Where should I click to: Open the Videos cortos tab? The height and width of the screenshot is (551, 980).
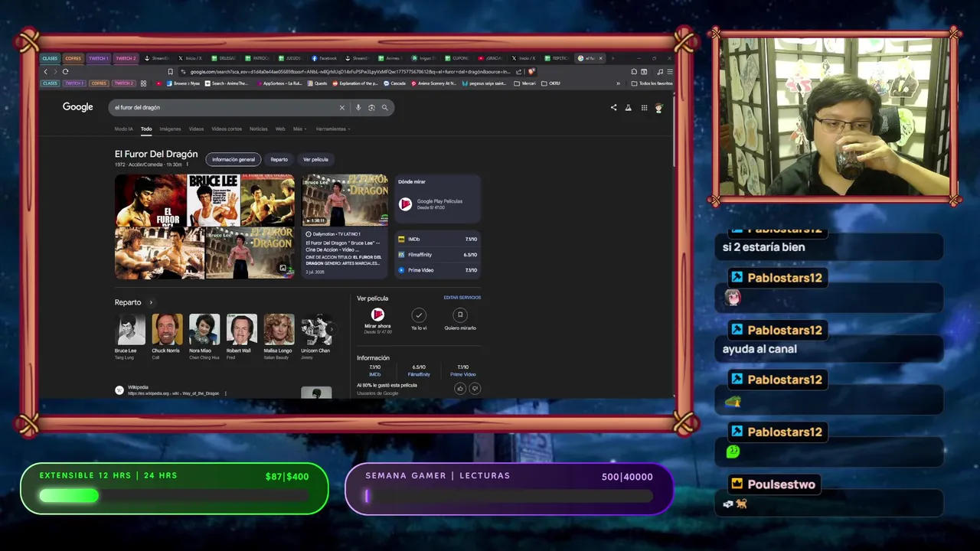(x=227, y=129)
